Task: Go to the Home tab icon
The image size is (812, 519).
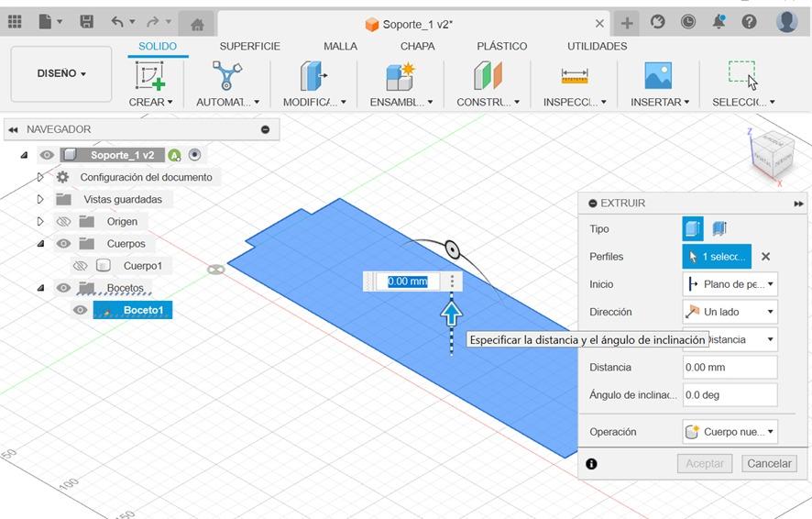Action: point(197,25)
